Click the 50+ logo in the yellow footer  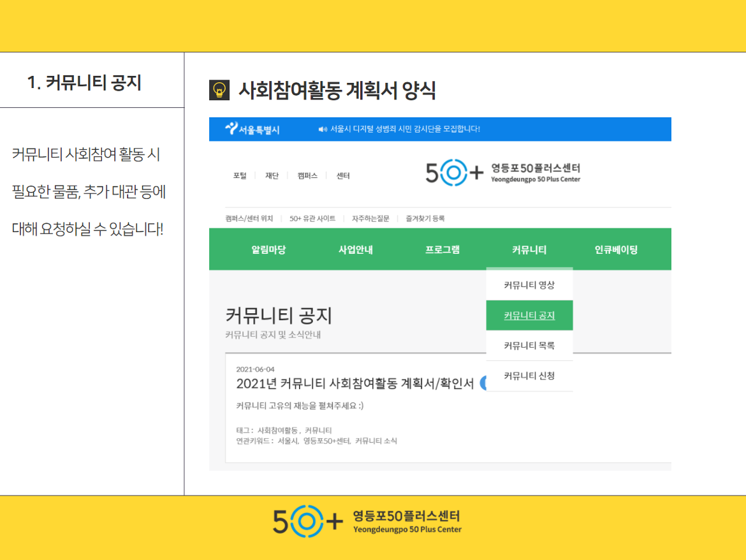point(367,521)
